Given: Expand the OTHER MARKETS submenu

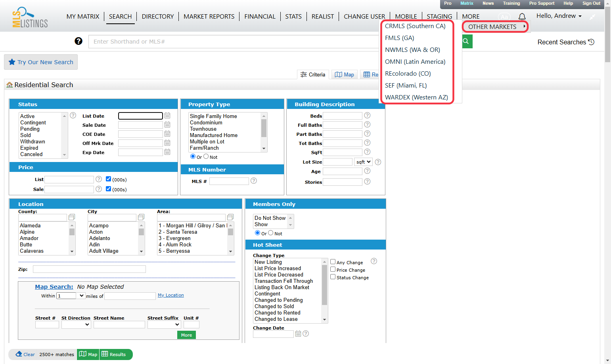Looking at the screenshot, I should click(495, 27).
